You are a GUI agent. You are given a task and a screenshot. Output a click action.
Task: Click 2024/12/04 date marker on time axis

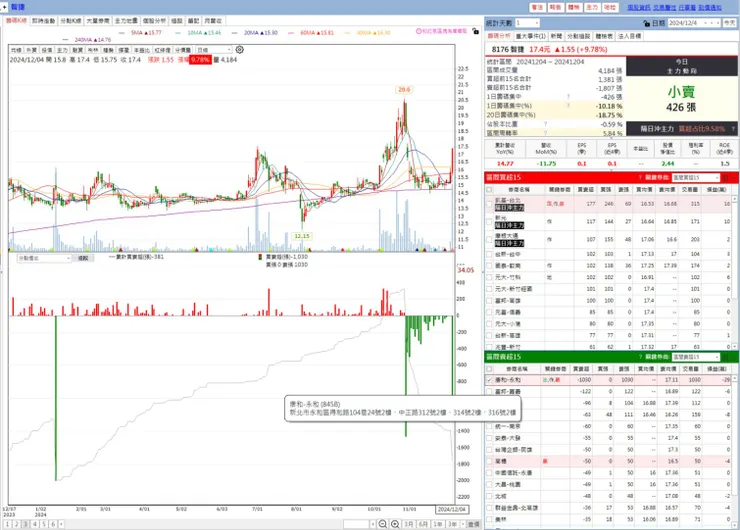pos(452,509)
